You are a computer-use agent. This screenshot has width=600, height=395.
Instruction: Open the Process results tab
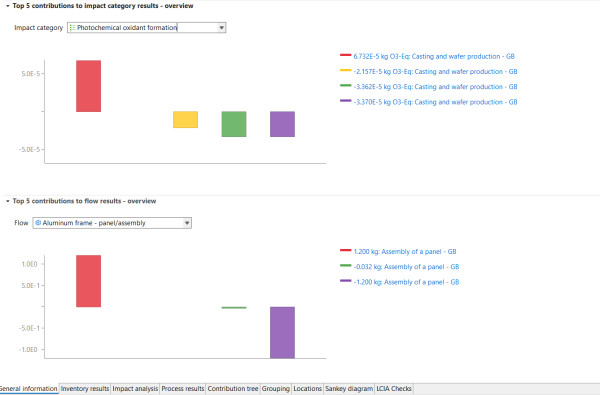coord(183,388)
